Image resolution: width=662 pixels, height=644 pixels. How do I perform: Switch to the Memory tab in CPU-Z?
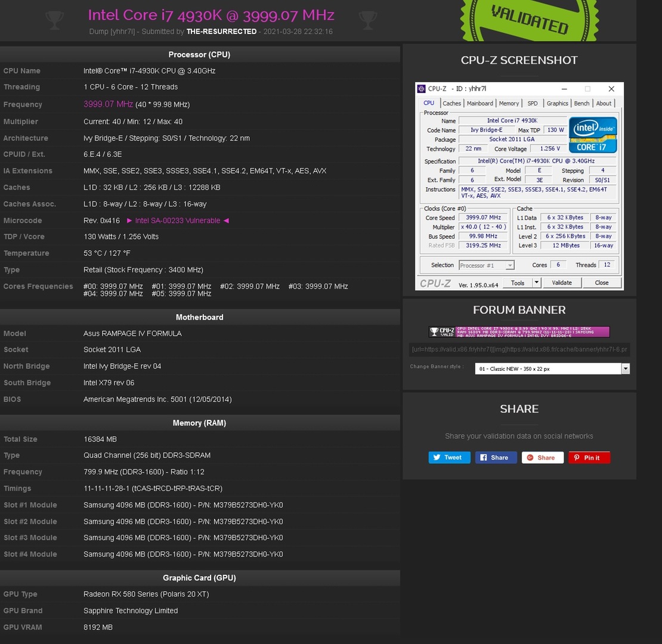click(x=509, y=103)
